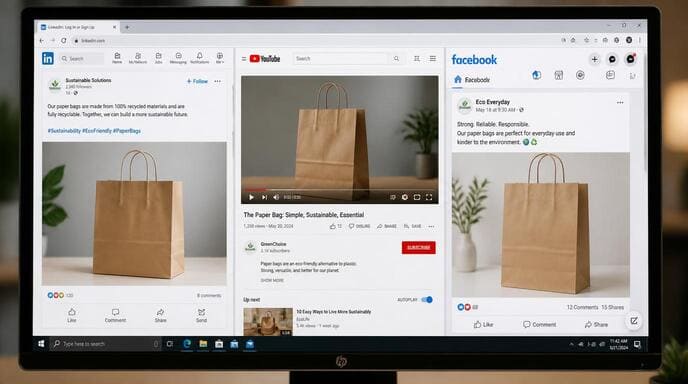Open 10 Easy Ways video thumbnail

268,321
